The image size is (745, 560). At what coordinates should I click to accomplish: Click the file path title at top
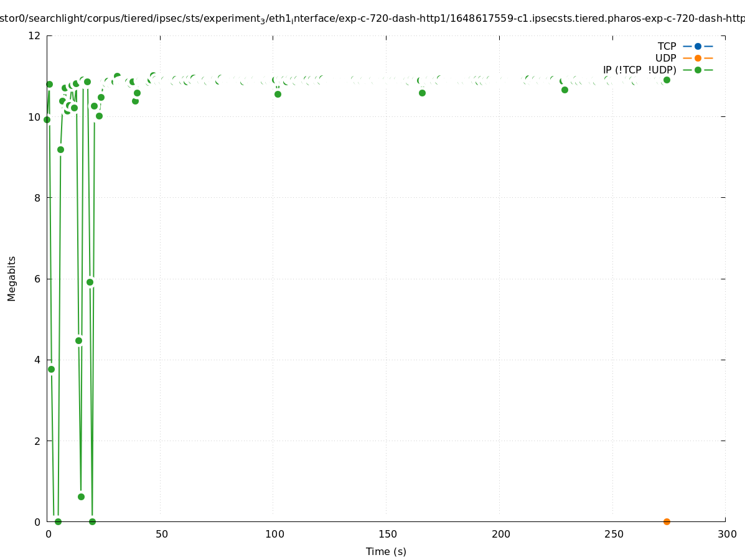coord(372,19)
